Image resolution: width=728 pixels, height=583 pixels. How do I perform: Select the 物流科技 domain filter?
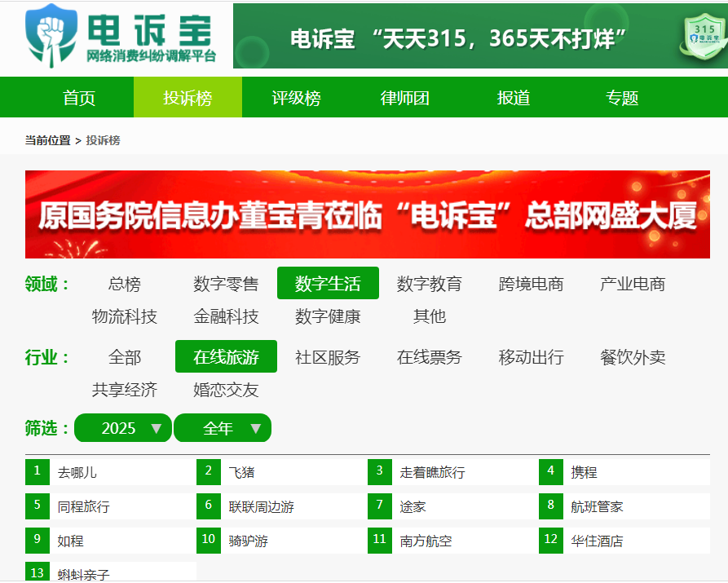[x=125, y=316]
